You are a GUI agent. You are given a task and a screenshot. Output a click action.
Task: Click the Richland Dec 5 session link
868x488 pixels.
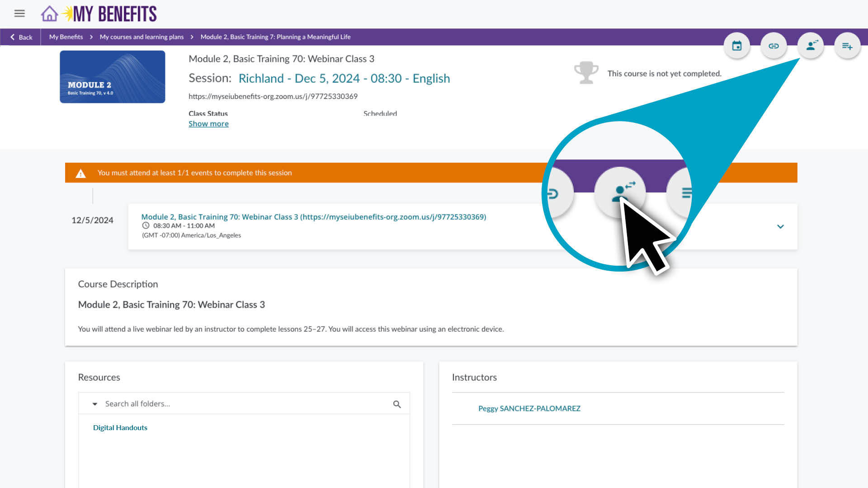(x=344, y=78)
